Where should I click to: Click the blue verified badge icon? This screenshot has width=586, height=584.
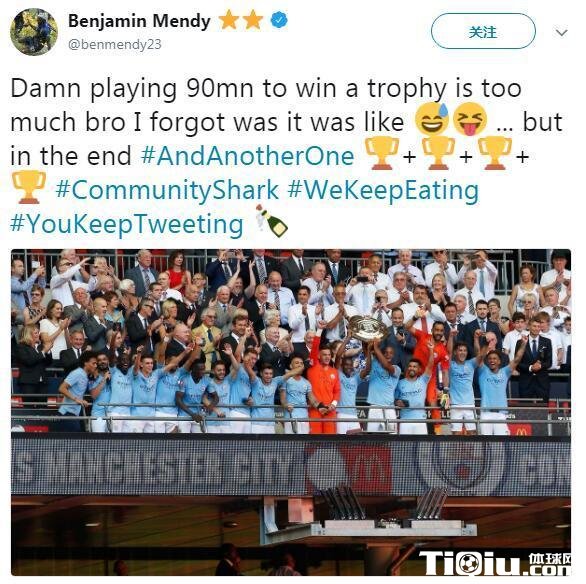(x=279, y=20)
